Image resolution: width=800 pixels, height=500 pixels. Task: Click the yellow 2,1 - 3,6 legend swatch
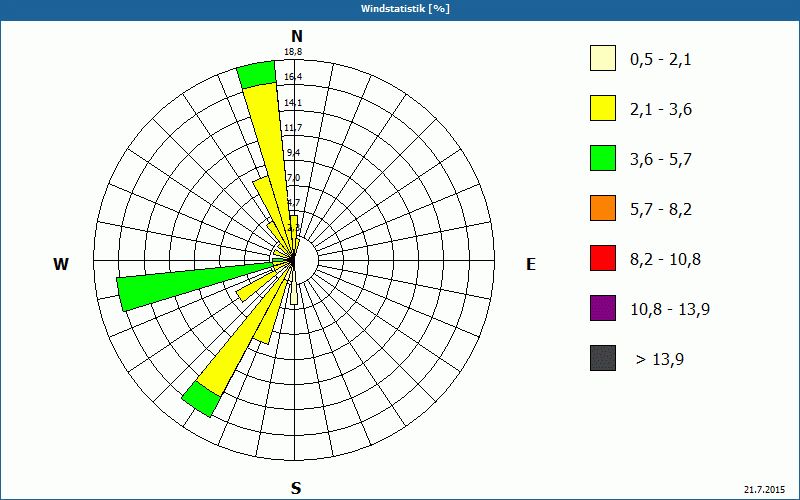pos(603,108)
